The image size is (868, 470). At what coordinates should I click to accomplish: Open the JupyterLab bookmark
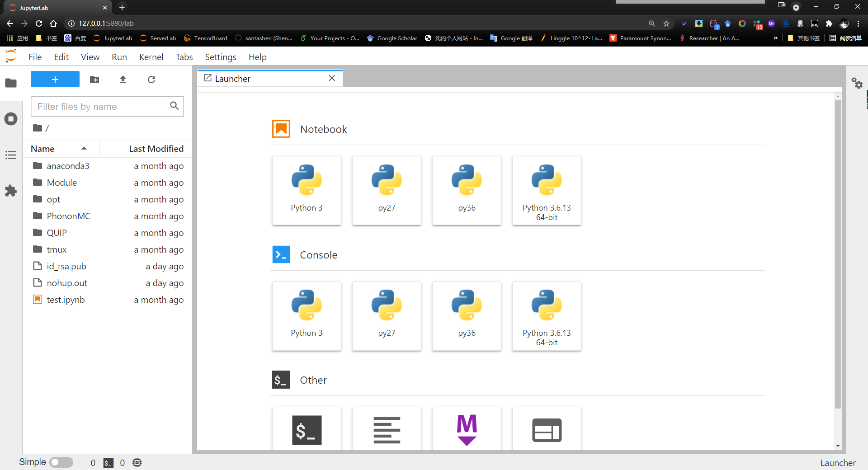(113, 38)
